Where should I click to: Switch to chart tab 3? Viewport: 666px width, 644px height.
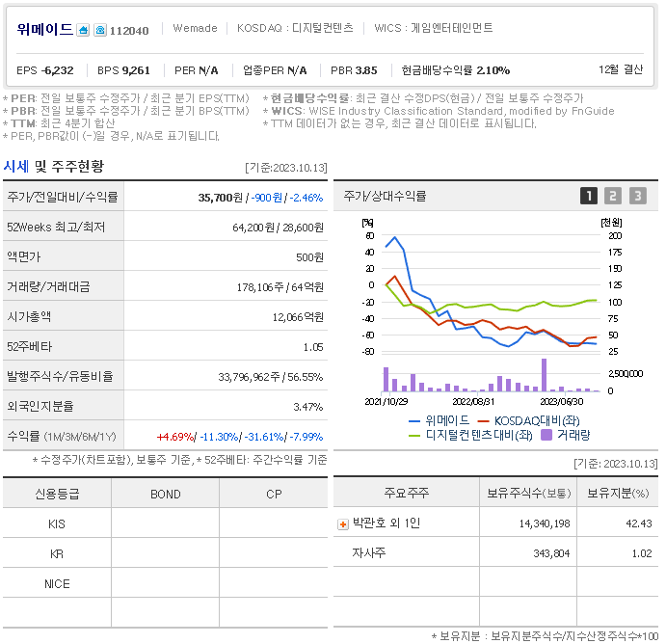click(x=637, y=196)
